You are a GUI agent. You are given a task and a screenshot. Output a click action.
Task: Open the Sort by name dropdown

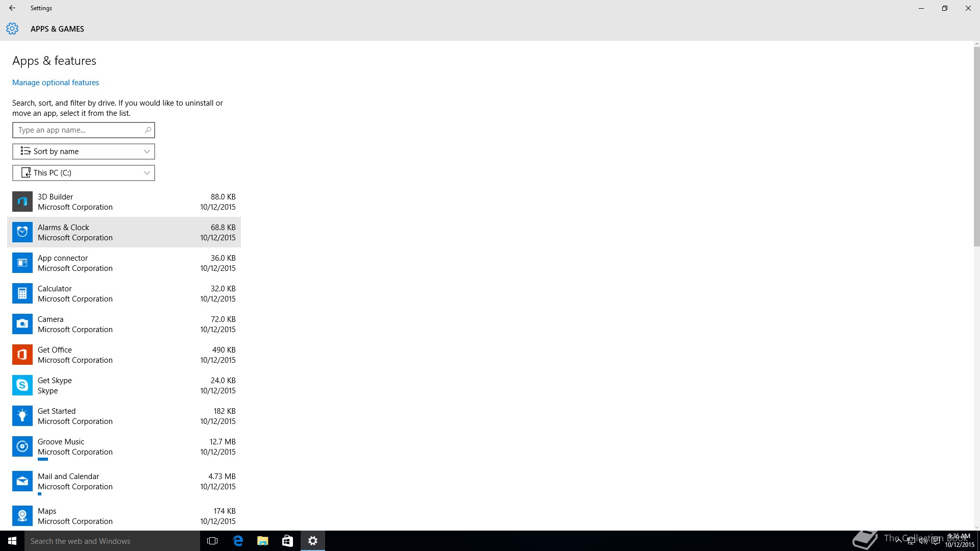tap(84, 152)
